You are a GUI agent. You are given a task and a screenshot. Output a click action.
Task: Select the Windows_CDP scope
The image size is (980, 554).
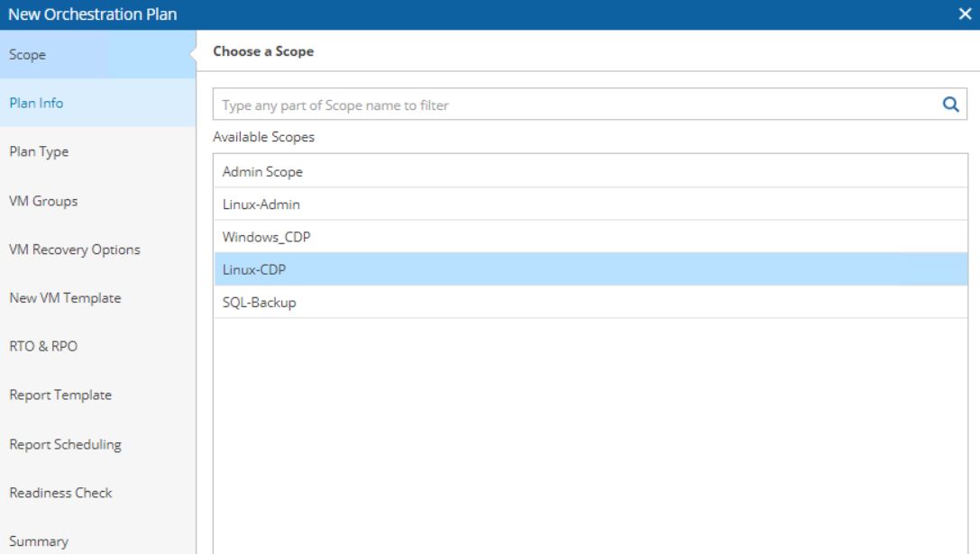[591, 237]
